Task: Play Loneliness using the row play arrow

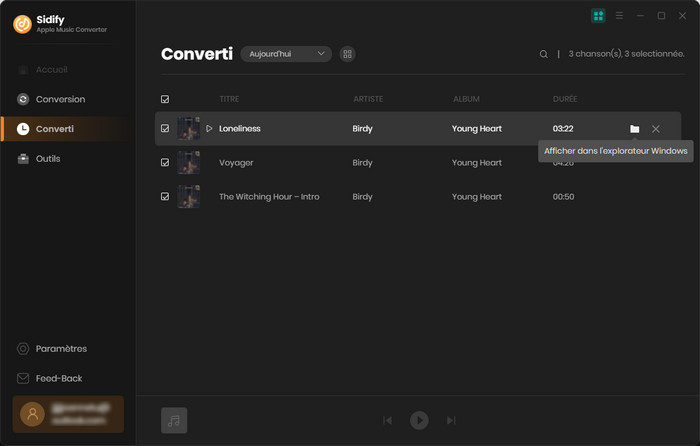Action: tap(209, 129)
